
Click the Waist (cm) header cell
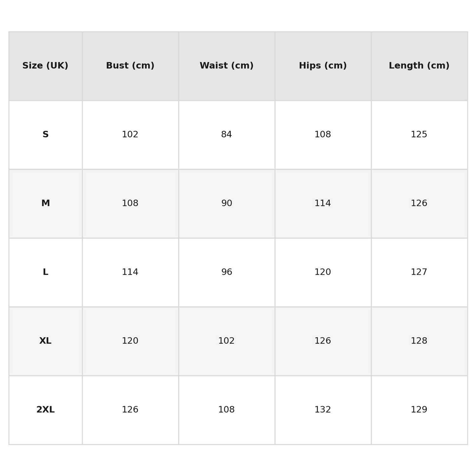click(227, 66)
